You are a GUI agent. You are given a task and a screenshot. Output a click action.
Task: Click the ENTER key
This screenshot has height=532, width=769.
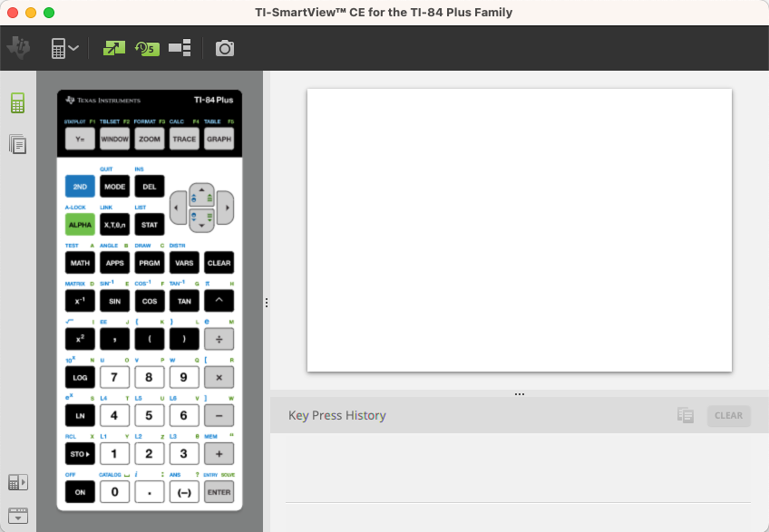[219, 492]
